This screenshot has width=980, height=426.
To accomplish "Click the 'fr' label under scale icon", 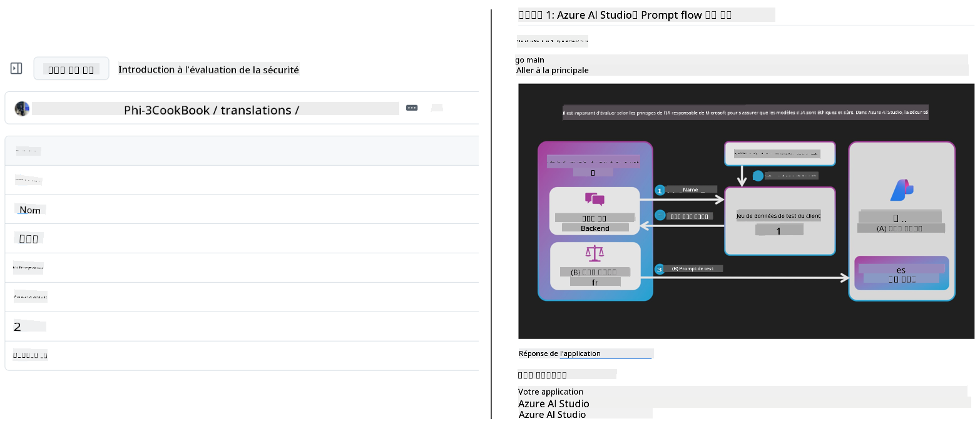I will (595, 282).
